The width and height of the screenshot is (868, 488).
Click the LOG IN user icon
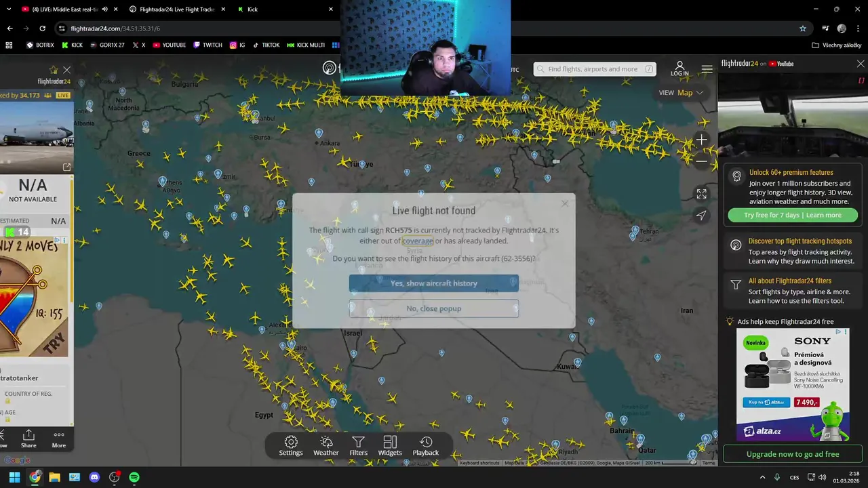[679, 68]
